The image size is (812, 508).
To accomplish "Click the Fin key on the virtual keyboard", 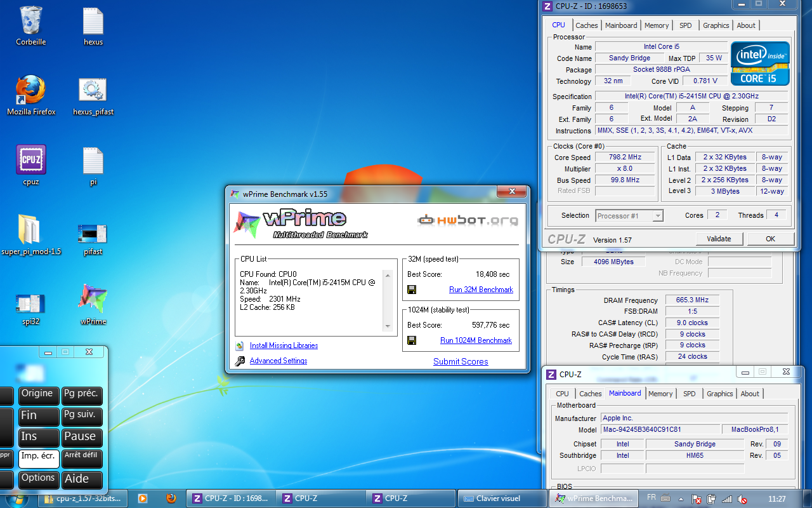I will 39,417.
